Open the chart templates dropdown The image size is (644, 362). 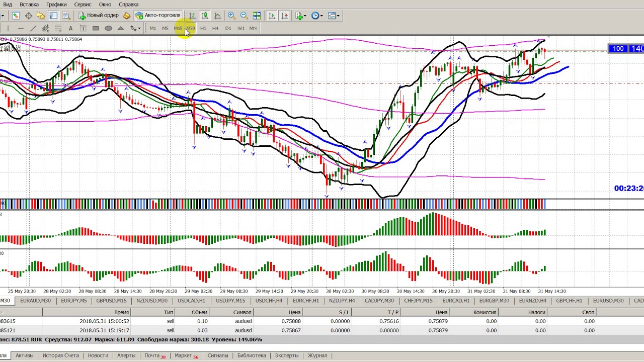click(x=333, y=16)
